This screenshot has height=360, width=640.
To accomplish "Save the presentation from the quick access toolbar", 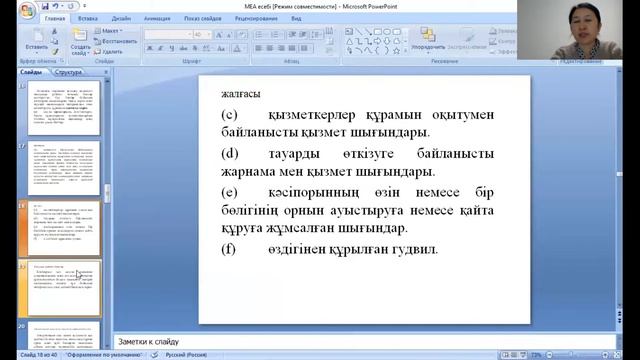I will click(45, 6).
